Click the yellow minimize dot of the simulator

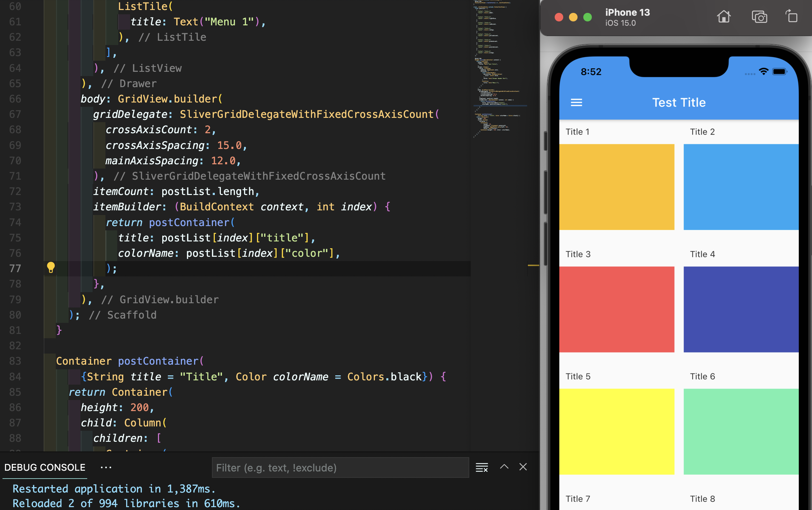[x=573, y=17]
